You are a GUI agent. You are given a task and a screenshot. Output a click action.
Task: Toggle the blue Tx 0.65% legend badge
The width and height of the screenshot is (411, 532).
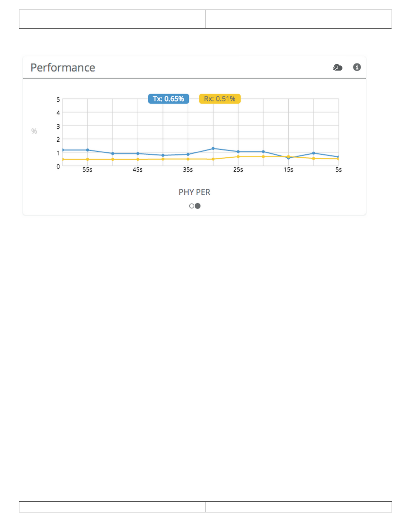click(169, 99)
